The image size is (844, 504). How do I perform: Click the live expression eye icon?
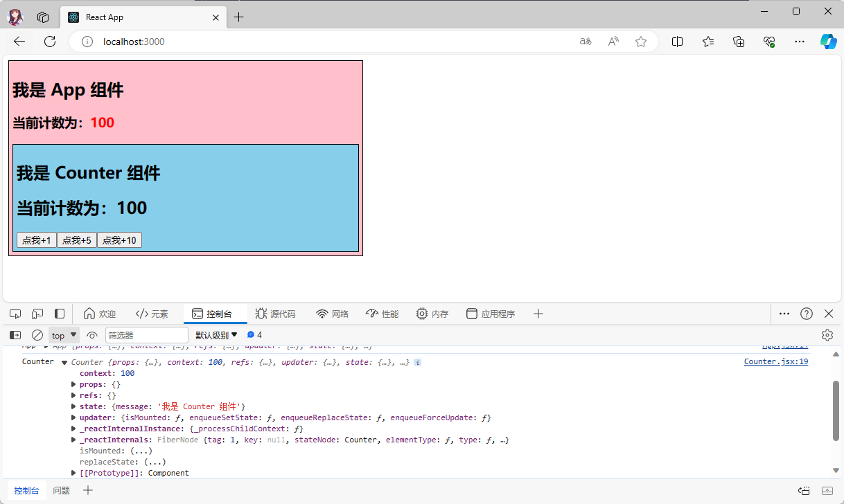coord(92,335)
